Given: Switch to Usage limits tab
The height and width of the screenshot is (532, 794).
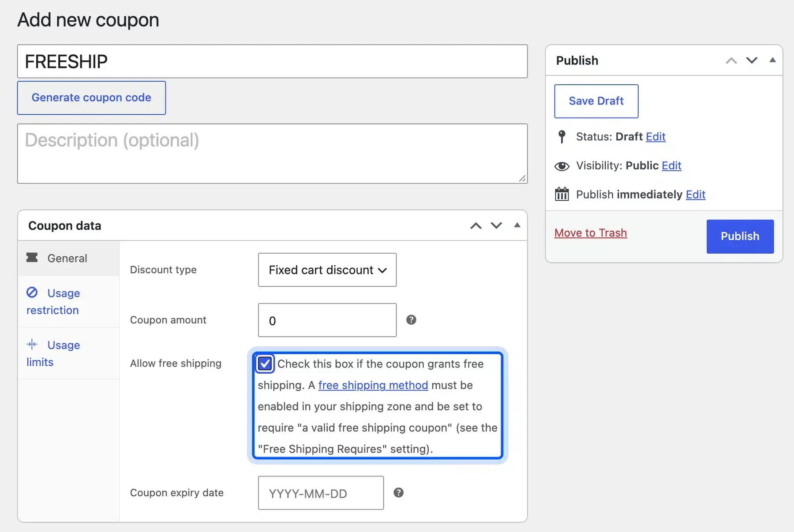Looking at the screenshot, I should pyautogui.click(x=68, y=353).
